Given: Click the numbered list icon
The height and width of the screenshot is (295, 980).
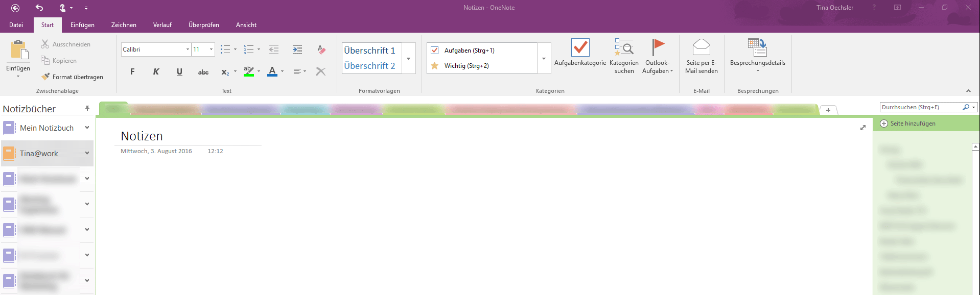Looking at the screenshot, I should pos(249,50).
